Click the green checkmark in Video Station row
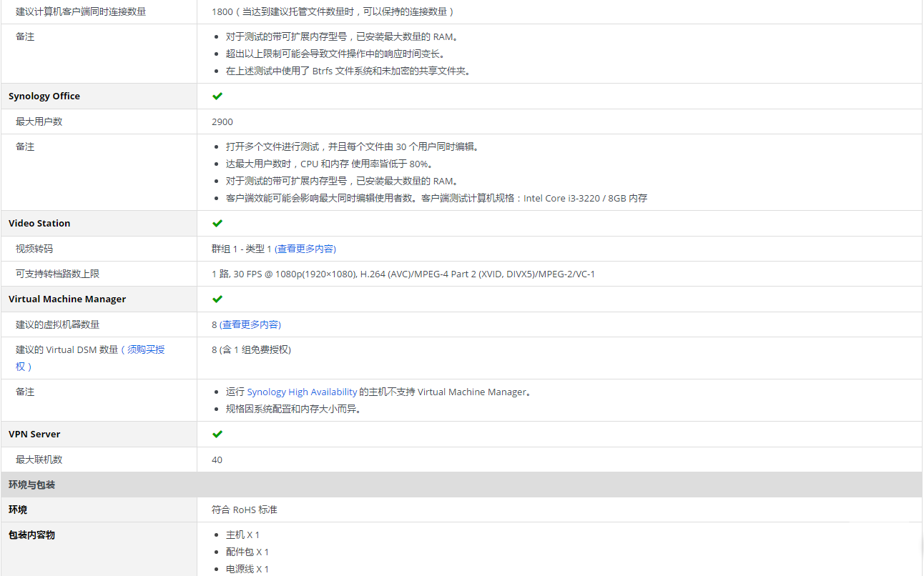Viewport: 924px width, 576px height. pyautogui.click(x=217, y=223)
